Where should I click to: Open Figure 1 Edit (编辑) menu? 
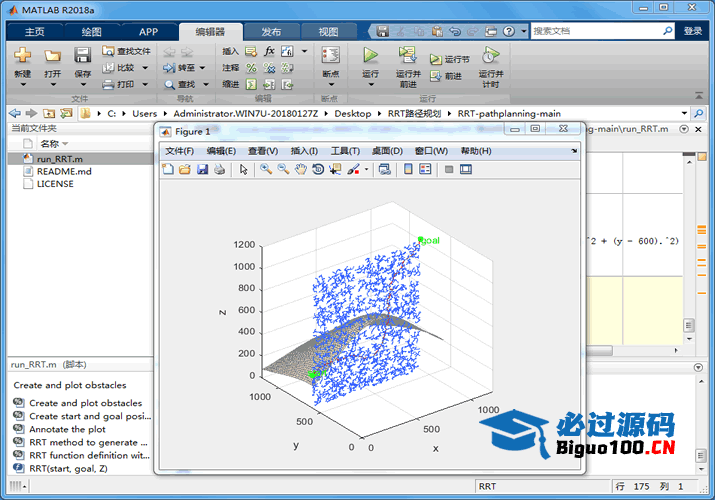[221, 151]
